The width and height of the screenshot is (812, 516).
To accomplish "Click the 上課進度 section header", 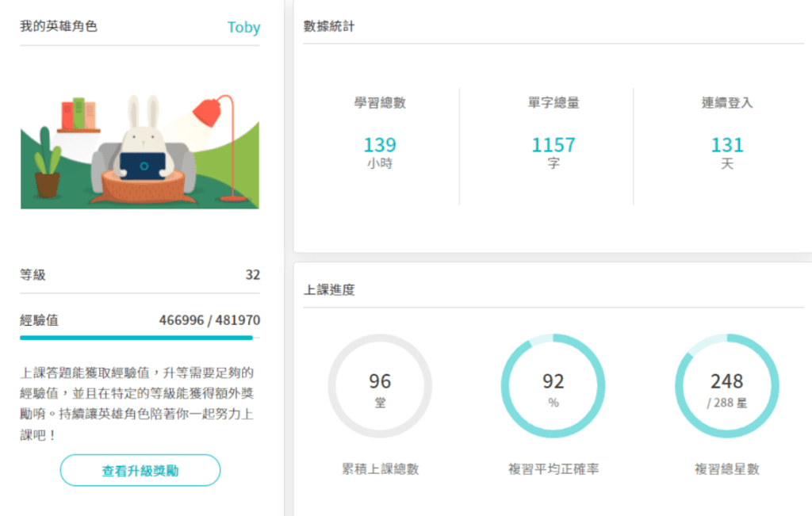I will pos(329,290).
